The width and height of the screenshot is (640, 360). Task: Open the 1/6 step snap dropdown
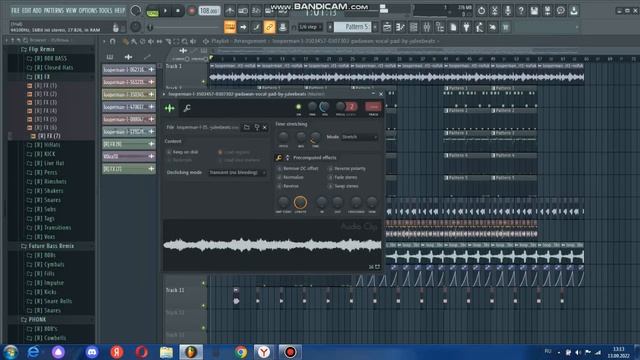(x=310, y=27)
